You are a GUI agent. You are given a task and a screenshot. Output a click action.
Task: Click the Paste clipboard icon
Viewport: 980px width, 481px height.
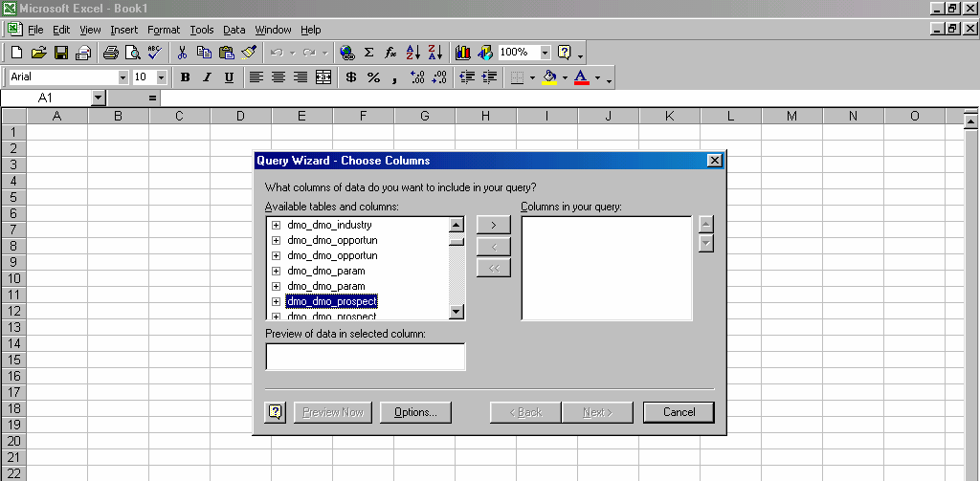pos(226,54)
